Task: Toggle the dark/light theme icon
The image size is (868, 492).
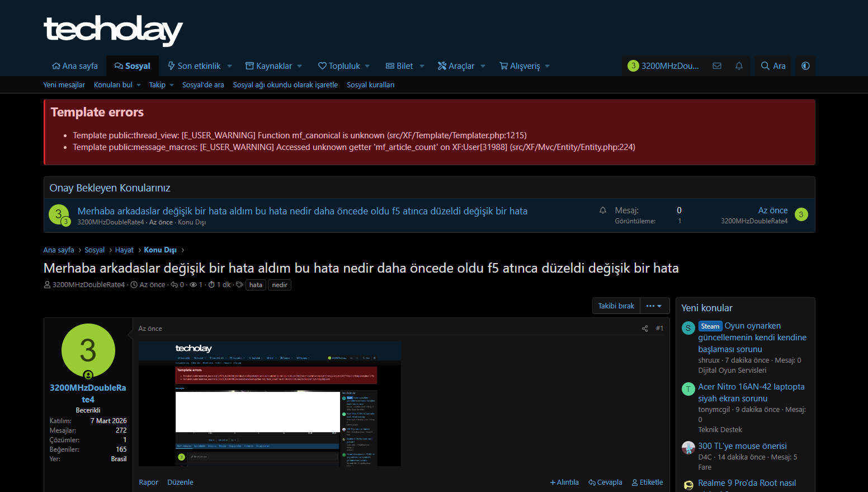Action: 805,65
